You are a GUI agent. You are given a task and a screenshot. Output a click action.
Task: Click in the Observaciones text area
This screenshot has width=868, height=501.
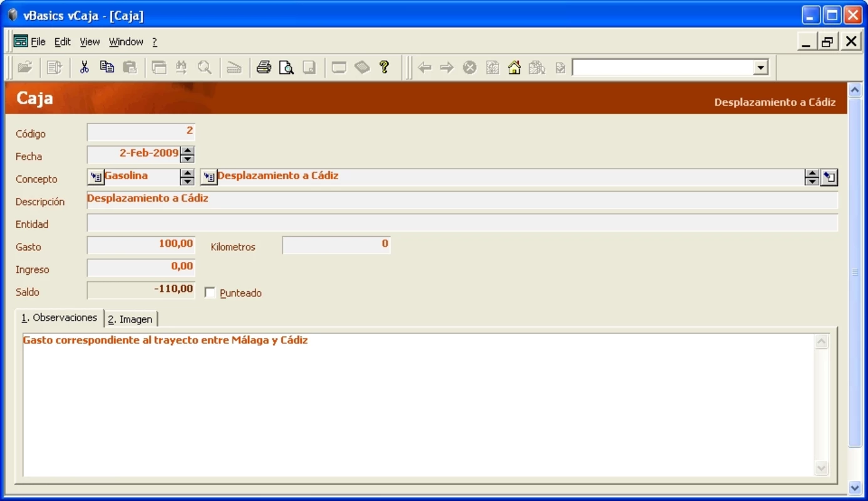point(418,405)
